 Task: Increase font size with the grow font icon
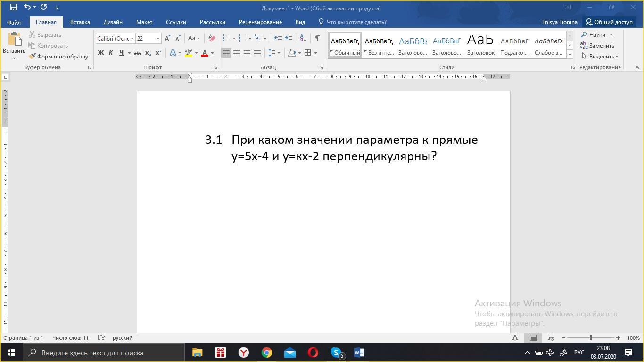pos(167,39)
